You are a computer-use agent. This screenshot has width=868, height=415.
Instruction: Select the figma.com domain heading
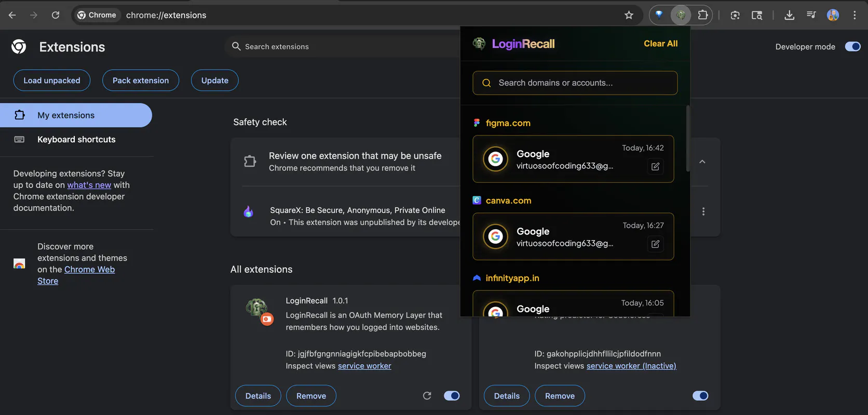(x=508, y=123)
